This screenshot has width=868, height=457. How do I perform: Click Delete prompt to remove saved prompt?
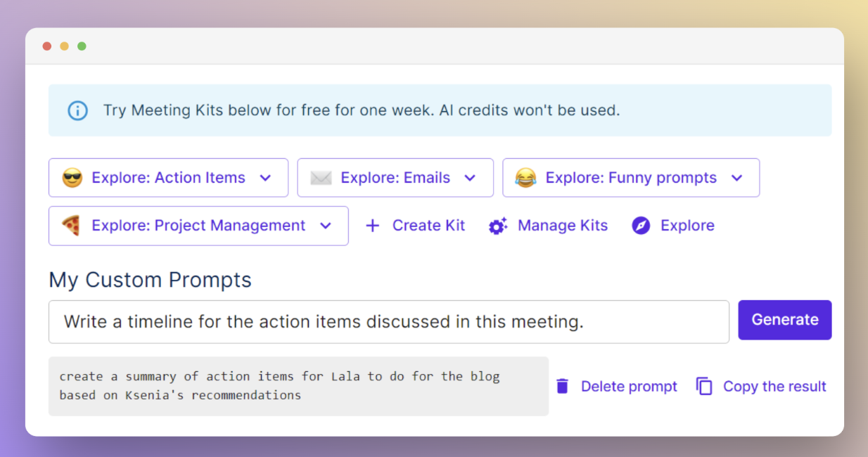tap(629, 386)
